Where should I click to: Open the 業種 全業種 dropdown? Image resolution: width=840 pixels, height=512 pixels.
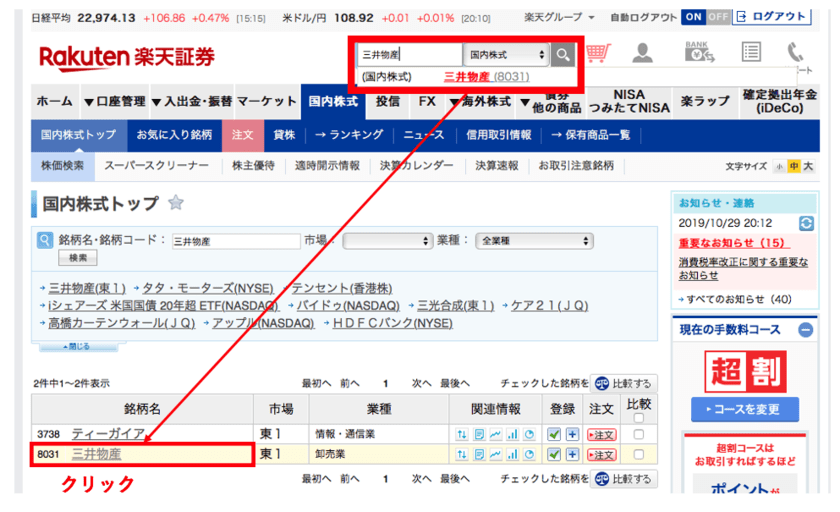tap(535, 241)
